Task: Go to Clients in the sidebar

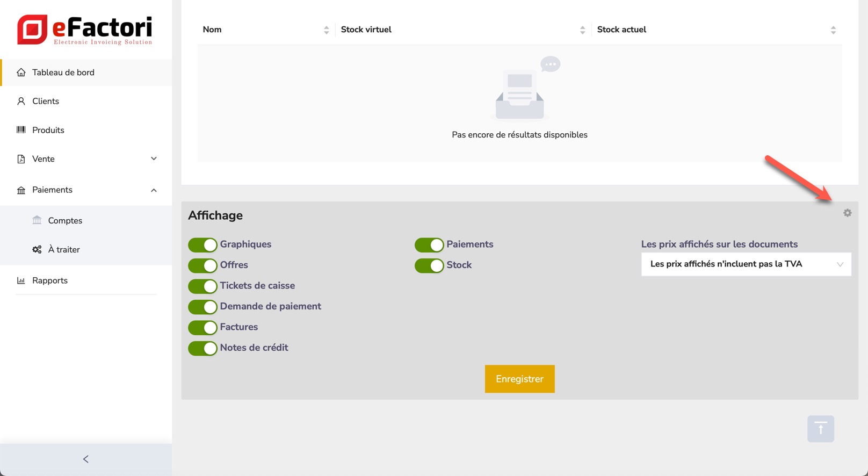Action: tap(46, 101)
